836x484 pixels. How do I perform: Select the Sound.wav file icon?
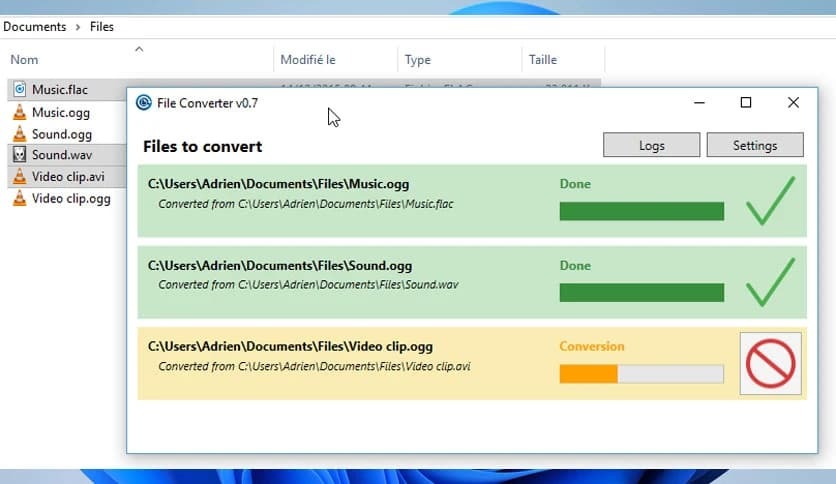(19, 155)
